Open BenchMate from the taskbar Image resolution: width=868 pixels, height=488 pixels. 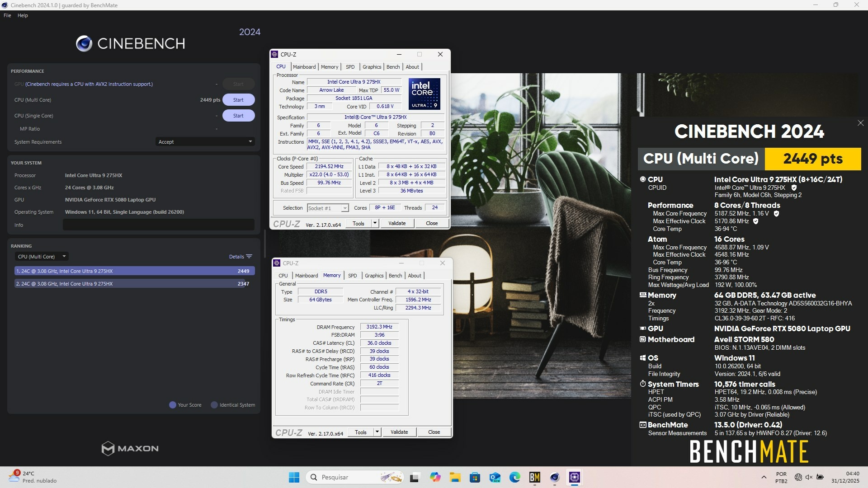coord(535,477)
